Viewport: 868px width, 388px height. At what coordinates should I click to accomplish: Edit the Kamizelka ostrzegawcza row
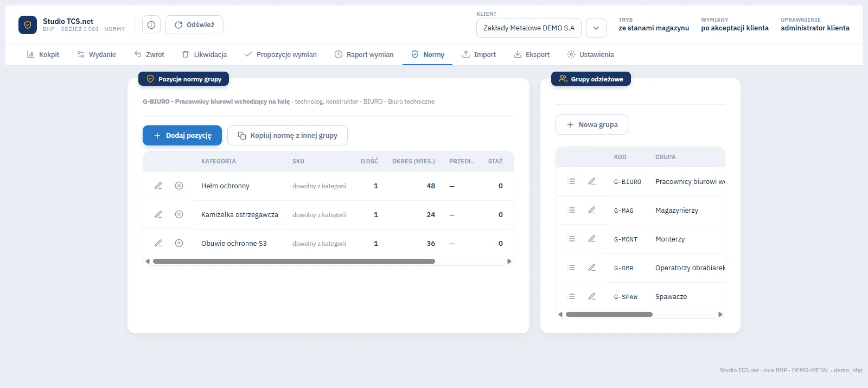click(x=158, y=214)
